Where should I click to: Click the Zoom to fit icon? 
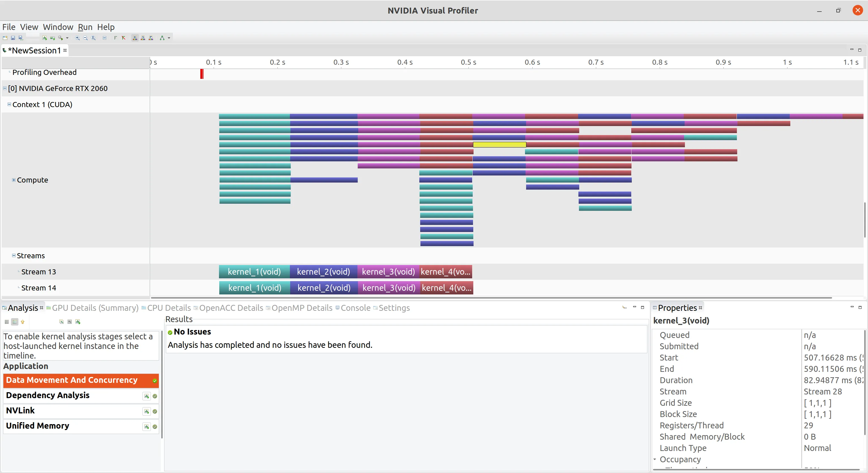94,38
